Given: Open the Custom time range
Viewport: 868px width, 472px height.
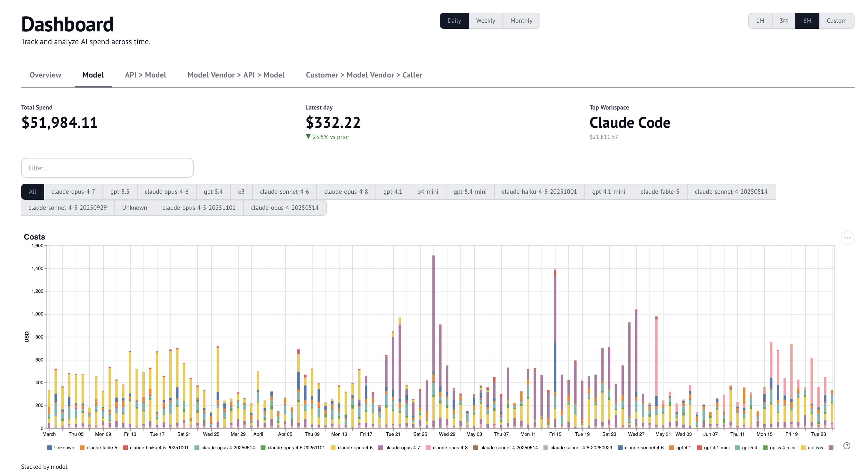Looking at the screenshot, I should pyautogui.click(x=836, y=21).
